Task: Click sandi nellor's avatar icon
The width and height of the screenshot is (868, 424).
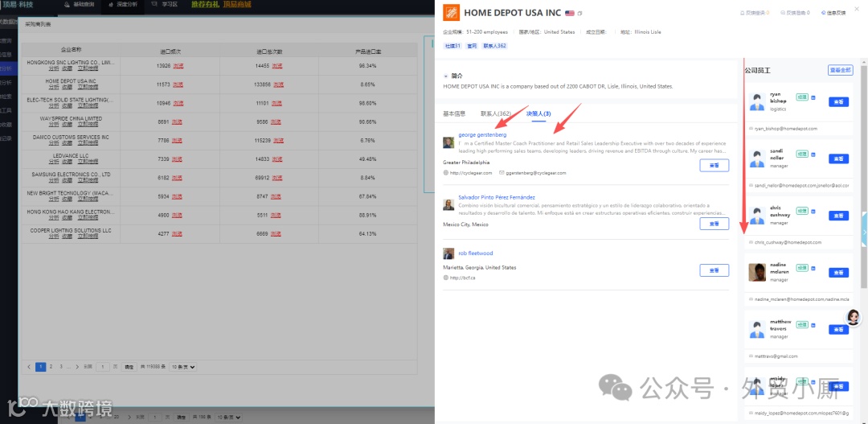Action: (x=757, y=159)
